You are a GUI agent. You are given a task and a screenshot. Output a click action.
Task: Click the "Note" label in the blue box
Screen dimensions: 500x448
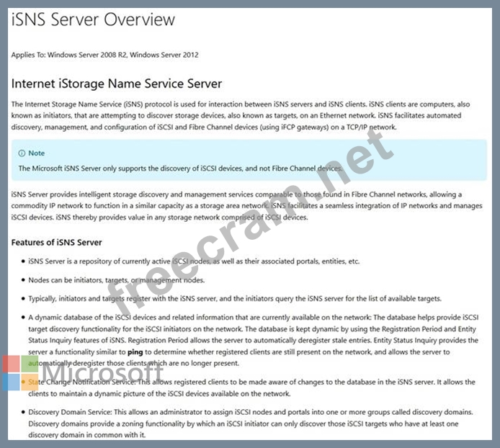click(x=36, y=153)
